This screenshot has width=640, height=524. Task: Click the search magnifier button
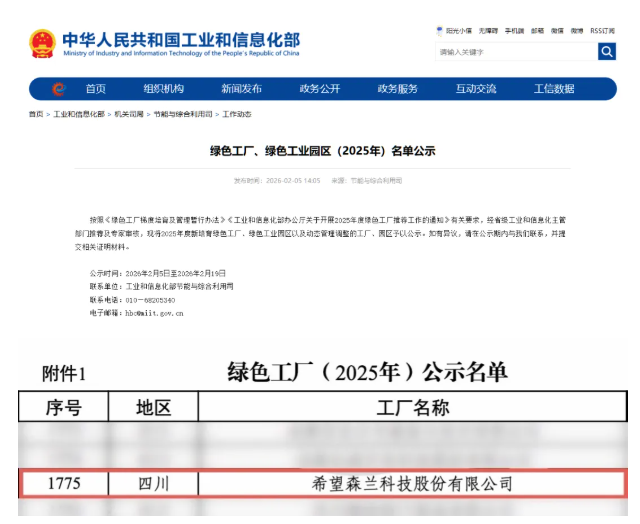pos(607,52)
